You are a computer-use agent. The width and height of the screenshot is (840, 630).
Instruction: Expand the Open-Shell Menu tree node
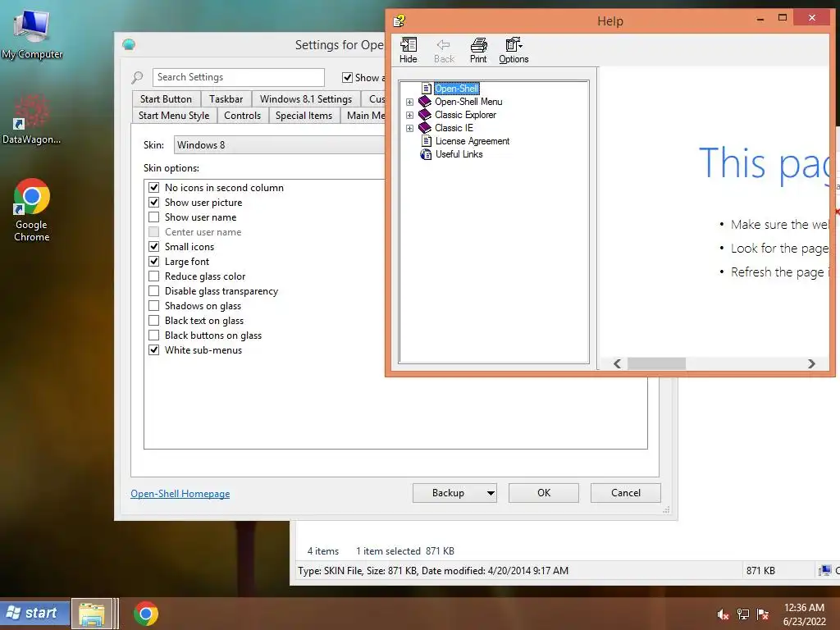[410, 102]
